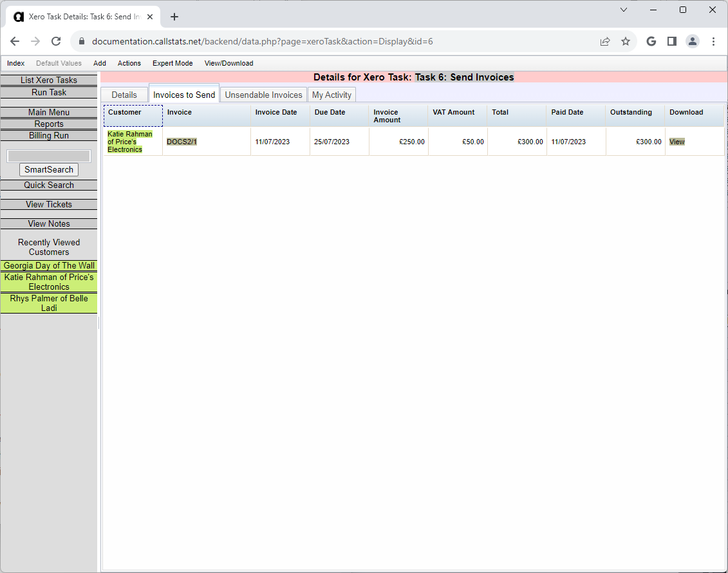Image resolution: width=728 pixels, height=573 pixels.
Task: Open the Actions menu
Action: [x=129, y=63]
